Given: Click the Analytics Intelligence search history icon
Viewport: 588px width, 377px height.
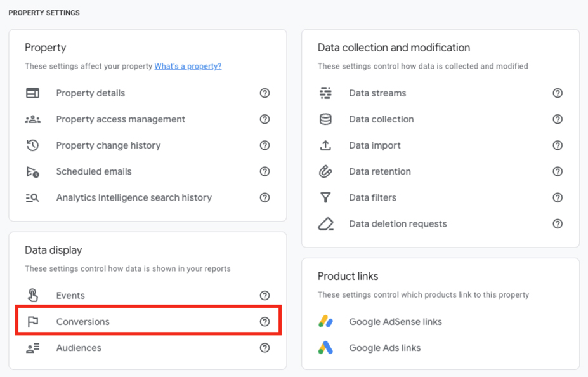Looking at the screenshot, I should [32, 197].
